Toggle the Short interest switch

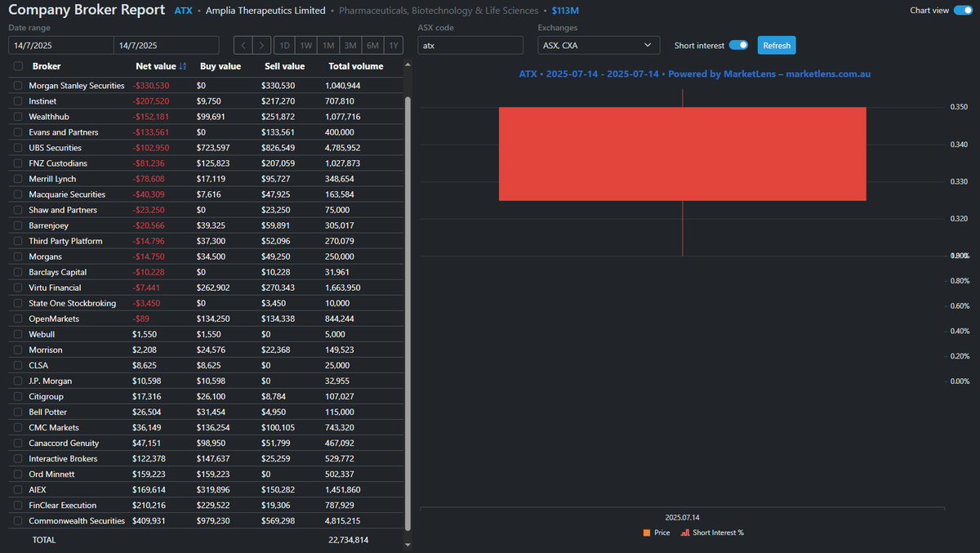738,46
